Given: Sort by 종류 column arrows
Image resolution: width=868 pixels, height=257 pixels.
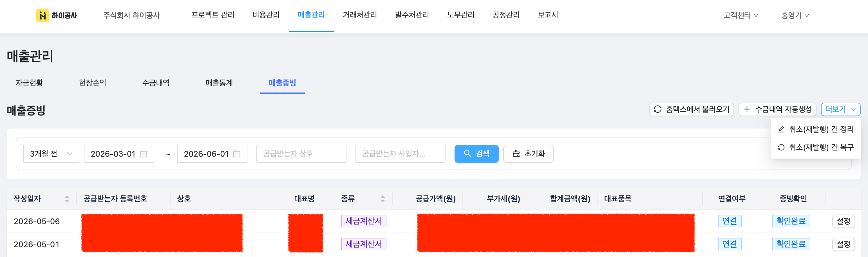Looking at the screenshot, I should click(x=382, y=199).
